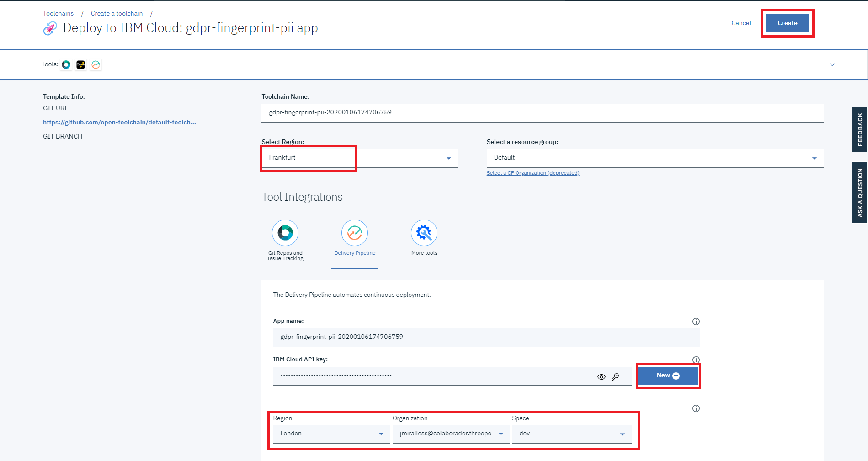The image size is (868, 461).
Task: Click the New API key button
Action: [x=668, y=376]
